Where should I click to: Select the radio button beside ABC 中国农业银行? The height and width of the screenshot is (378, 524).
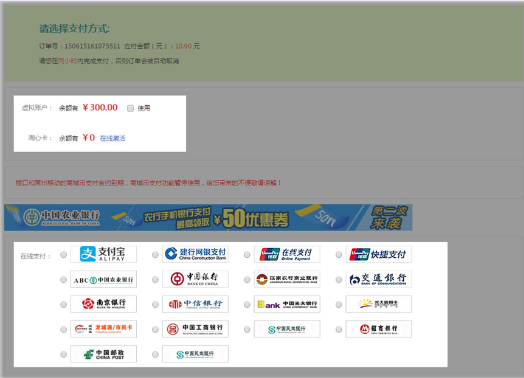click(63, 279)
